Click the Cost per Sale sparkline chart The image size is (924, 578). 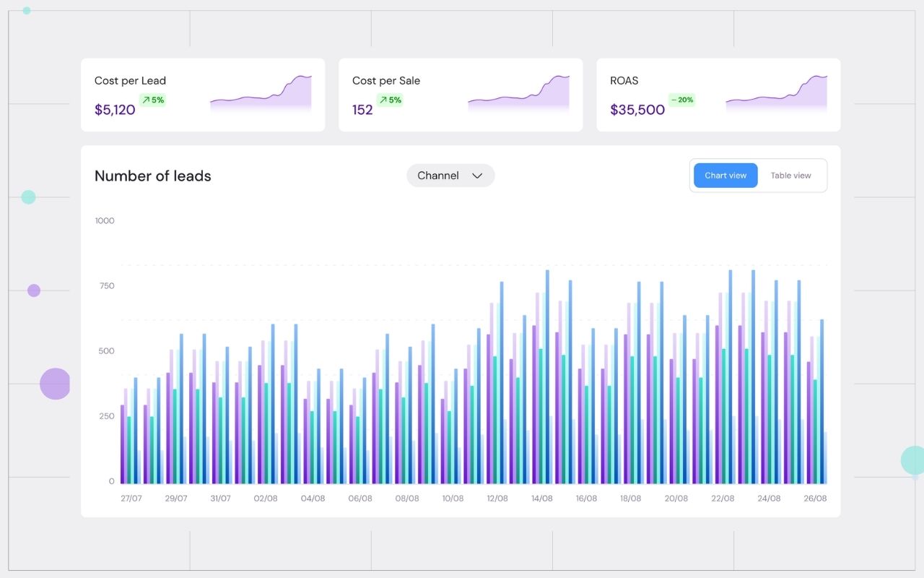(518, 94)
